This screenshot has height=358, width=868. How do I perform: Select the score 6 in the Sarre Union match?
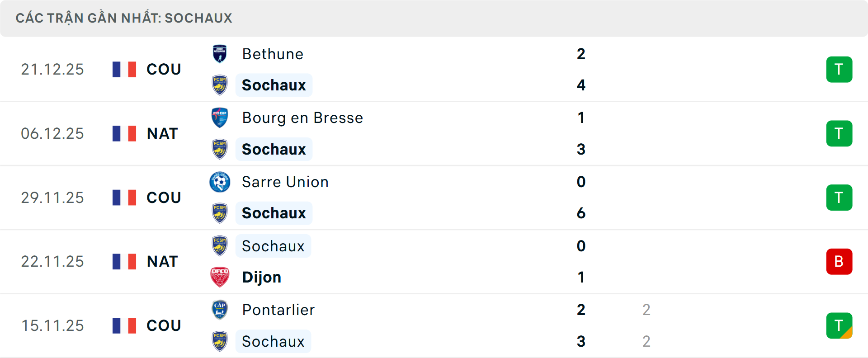(581, 213)
